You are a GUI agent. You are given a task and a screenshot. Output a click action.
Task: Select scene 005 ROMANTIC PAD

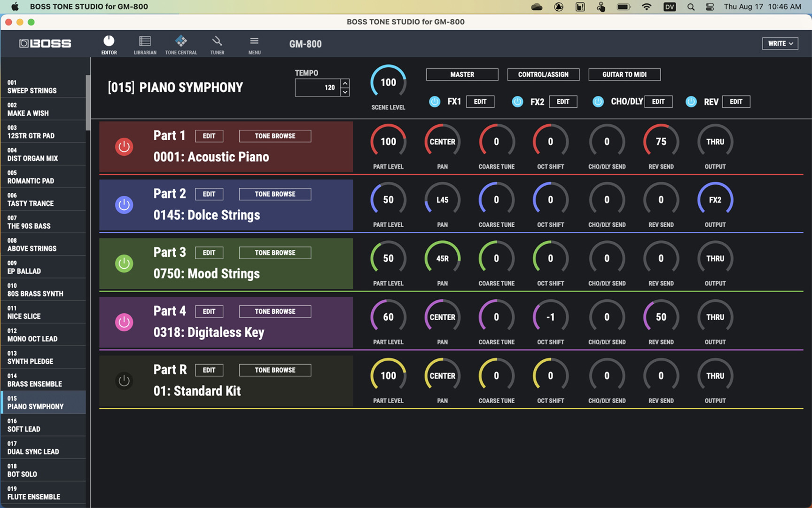point(43,176)
